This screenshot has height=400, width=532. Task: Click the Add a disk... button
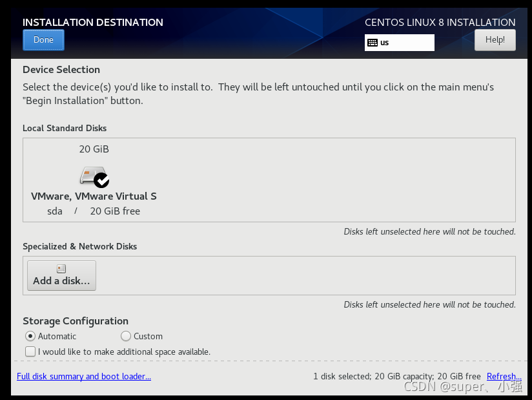coord(61,276)
